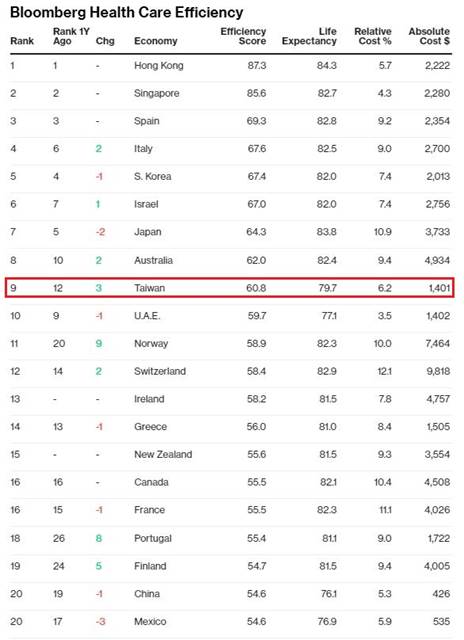
Task: Click Mexico's red change value -3
Action: point(100,622)
